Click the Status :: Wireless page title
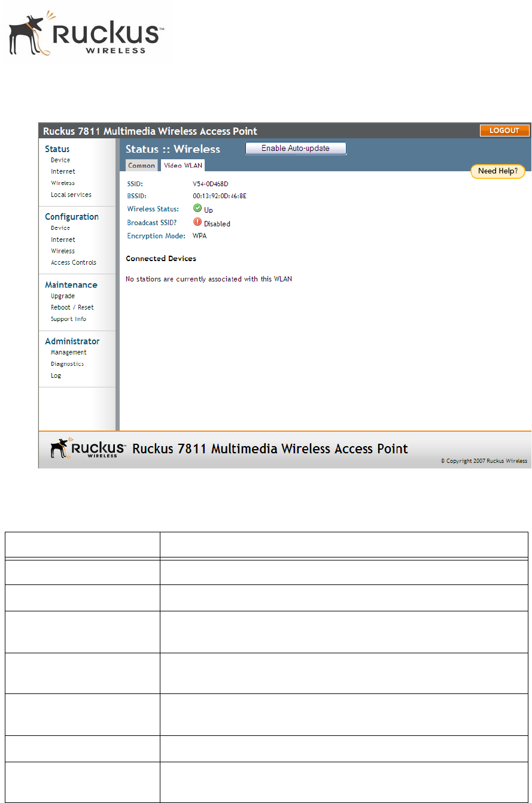Screen dimensions: 532x803 [173, 149]
